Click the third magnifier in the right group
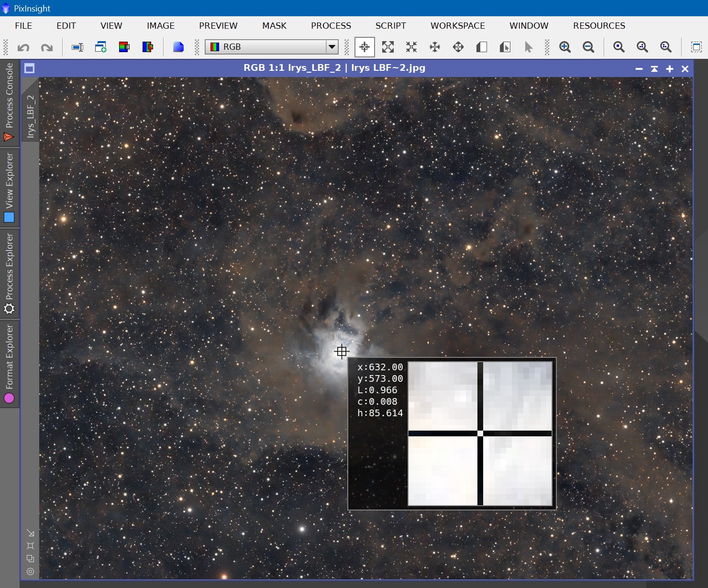The width and height of the screenshot is (708, 588). pos(666,47)
